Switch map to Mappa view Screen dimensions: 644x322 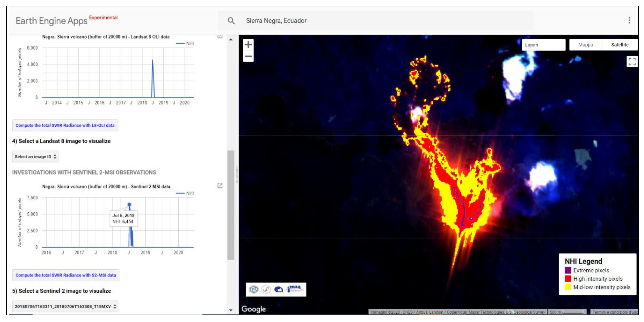(585, 45)
